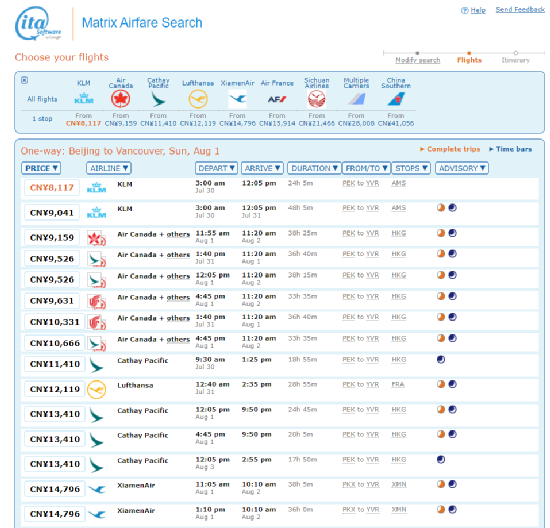Click the FRA stop link
This screenshot has height=528, width=550.
pos(398,385)
